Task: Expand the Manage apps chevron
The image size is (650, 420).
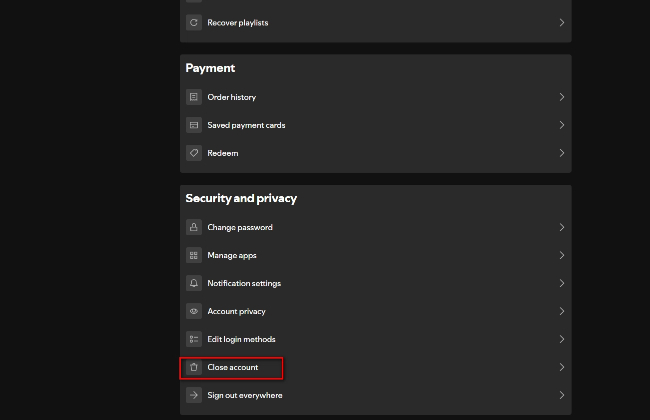Action: (x=562, y=255)
